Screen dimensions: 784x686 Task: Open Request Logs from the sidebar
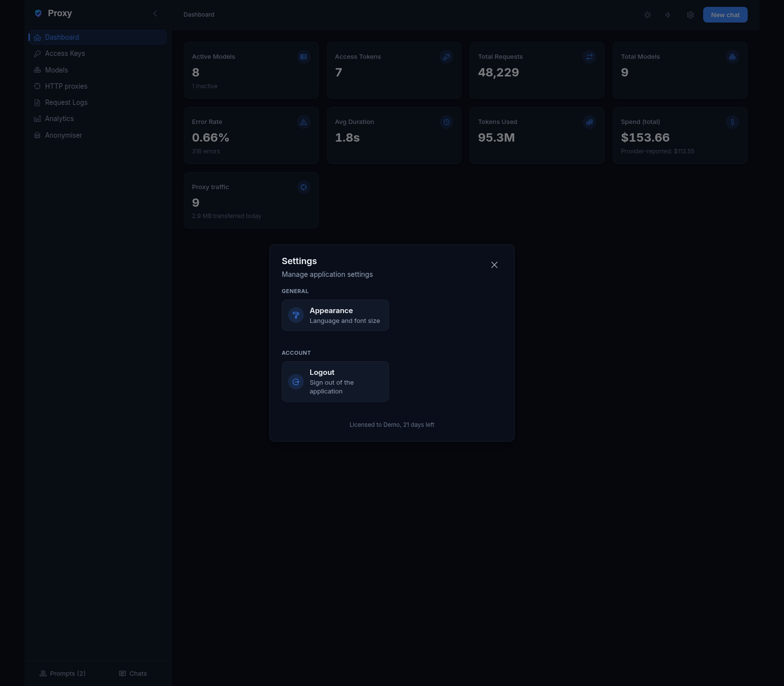(x=98, y=102)
